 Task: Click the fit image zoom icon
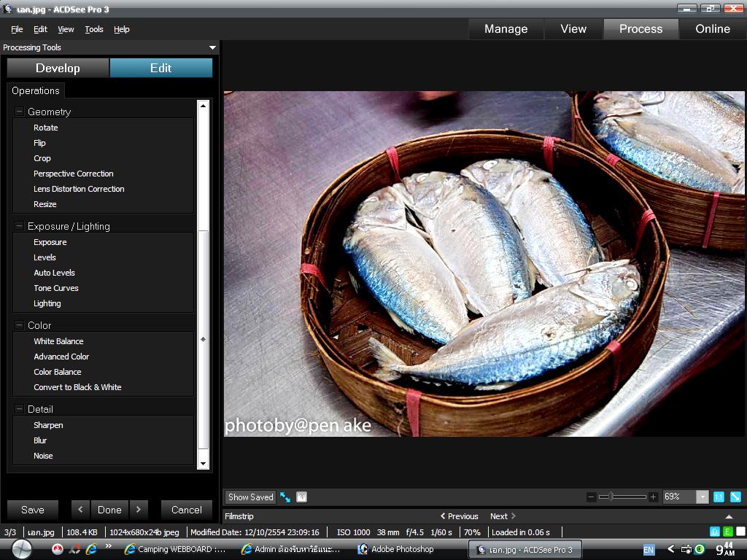735,497
